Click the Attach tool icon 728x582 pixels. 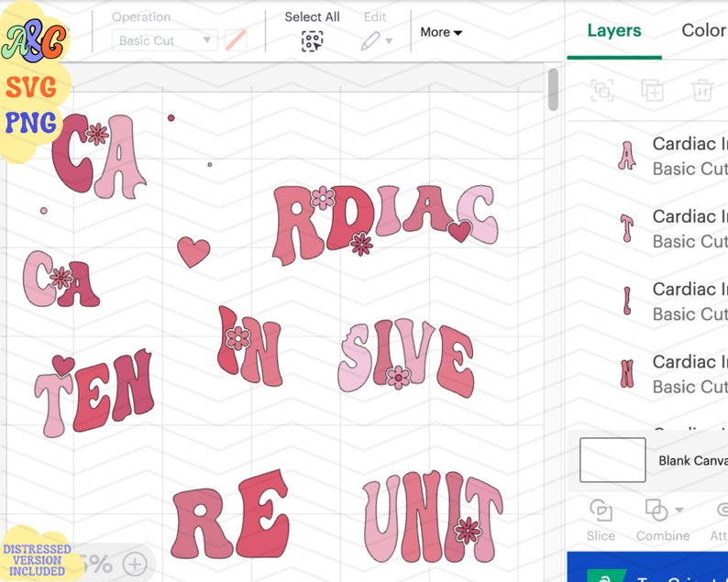pos(722,511)
